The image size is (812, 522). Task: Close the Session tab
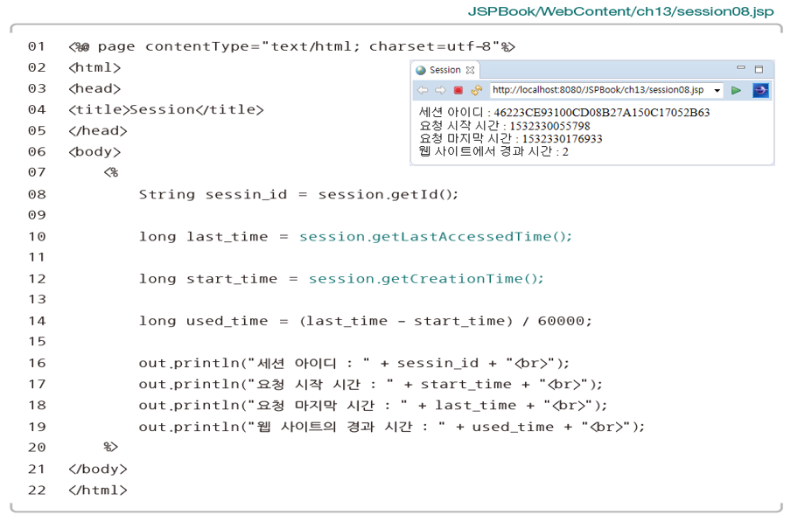coord(470,70)
